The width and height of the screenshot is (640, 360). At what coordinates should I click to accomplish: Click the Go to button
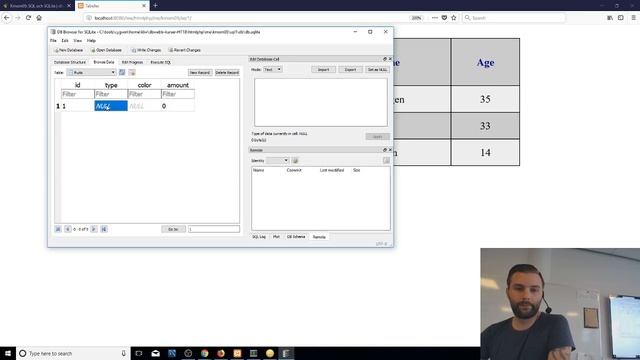(173, 229)
